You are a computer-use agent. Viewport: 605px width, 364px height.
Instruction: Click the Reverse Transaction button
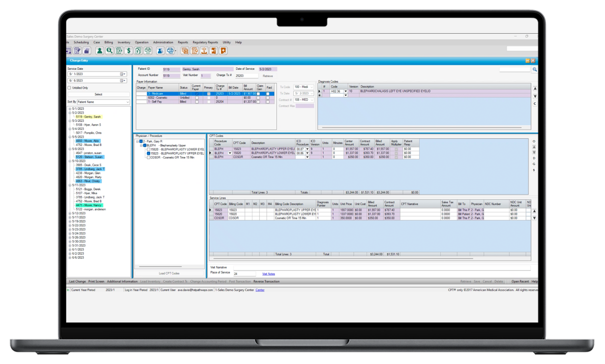(x=266, y=281)
